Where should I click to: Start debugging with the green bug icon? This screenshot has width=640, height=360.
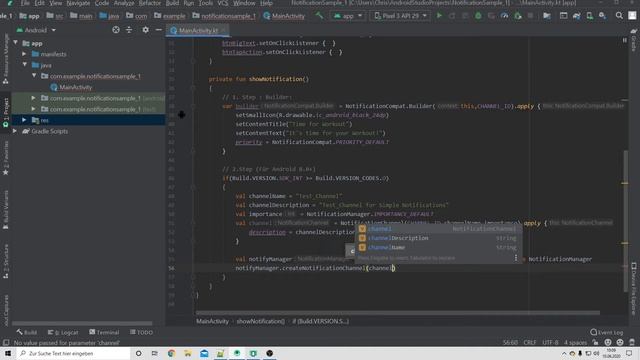pyautogui.click(x=478, y=16)
